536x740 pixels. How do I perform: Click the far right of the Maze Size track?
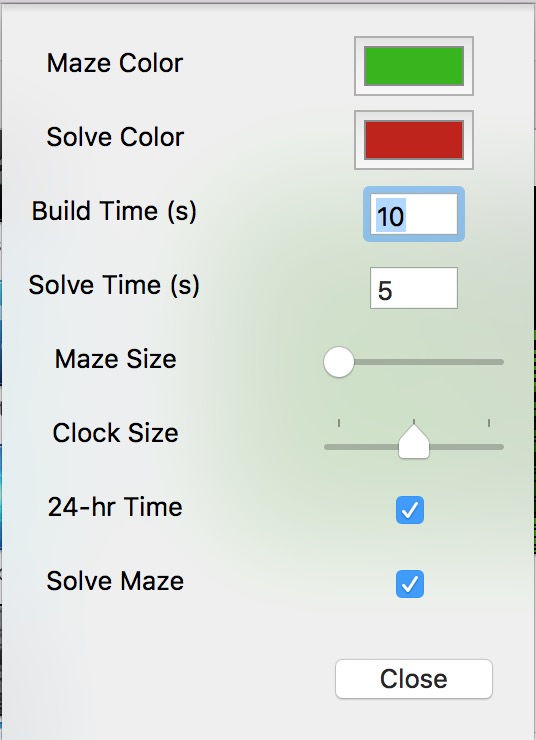[x=499, y=362]
